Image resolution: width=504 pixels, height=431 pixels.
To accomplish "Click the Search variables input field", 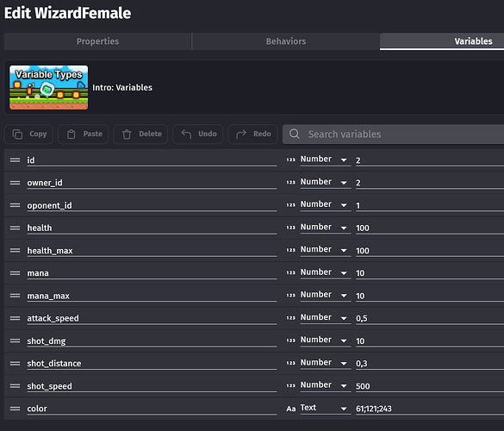I will [393, 134].
